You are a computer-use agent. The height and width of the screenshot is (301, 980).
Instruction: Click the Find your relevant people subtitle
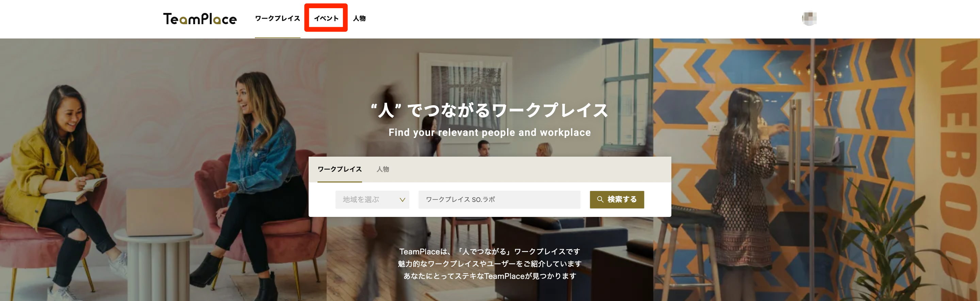tap(490, 132)
